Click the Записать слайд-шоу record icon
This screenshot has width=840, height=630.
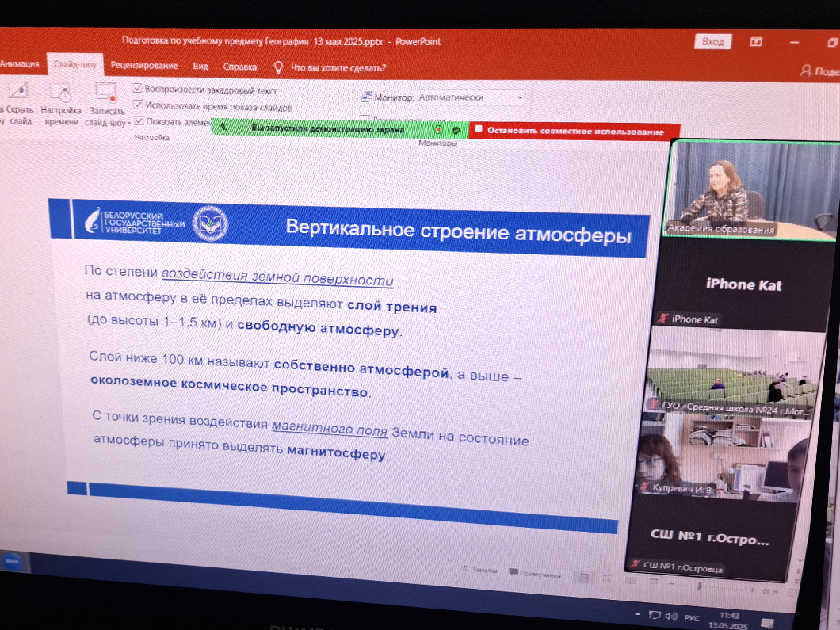coord(106,92)
